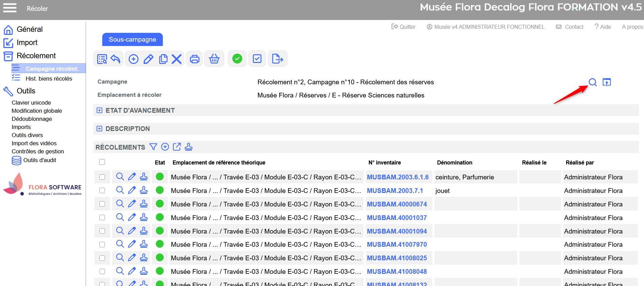Expand the ETAT D'AVANCEMENT section
The width and height of the screenshot is (644, 286).
100,110
